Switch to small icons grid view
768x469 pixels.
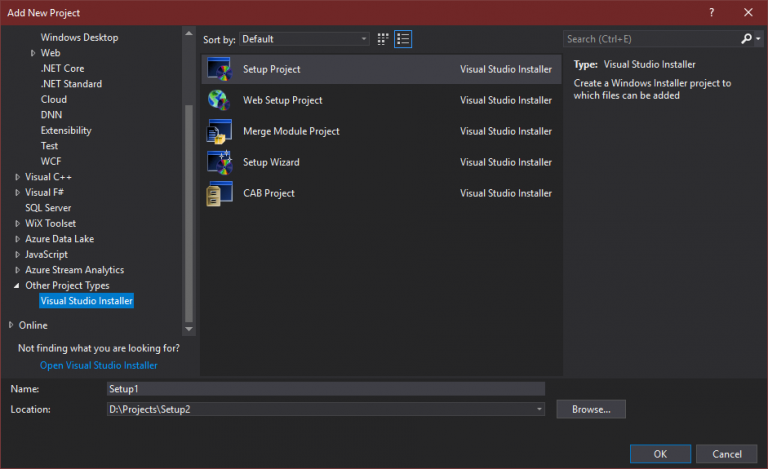tap(383, 39)
